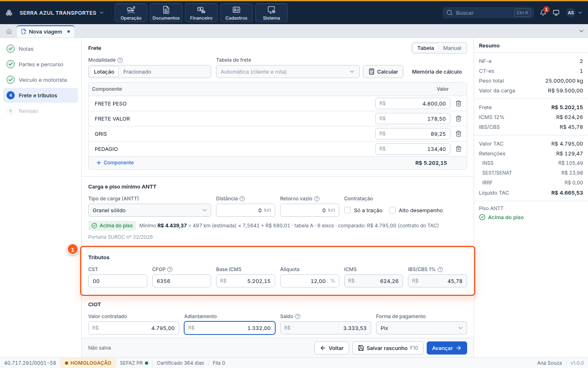Screen dimensions: 588x368
Task: Enable Só a tração checkbox
Action: [x=347, y=210]
